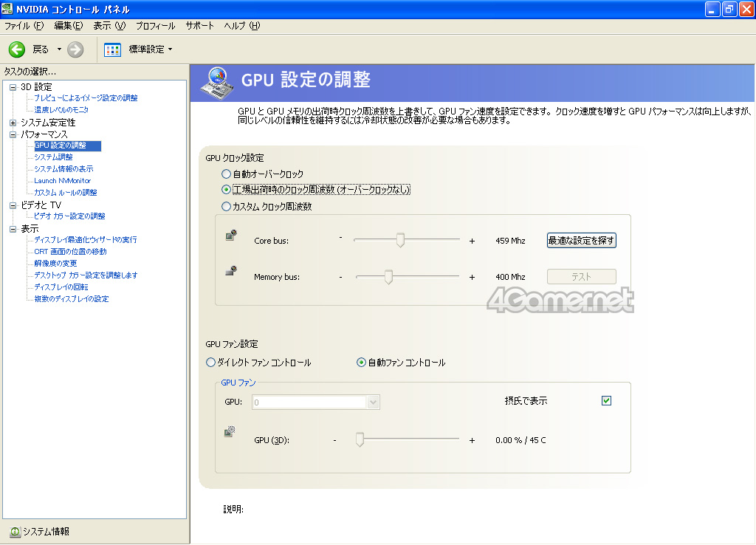Image resolution: width=756 pixels, height=545 pixels.
Task: Click the 0.00 % / 45 C readout
Action: point(520,440)
